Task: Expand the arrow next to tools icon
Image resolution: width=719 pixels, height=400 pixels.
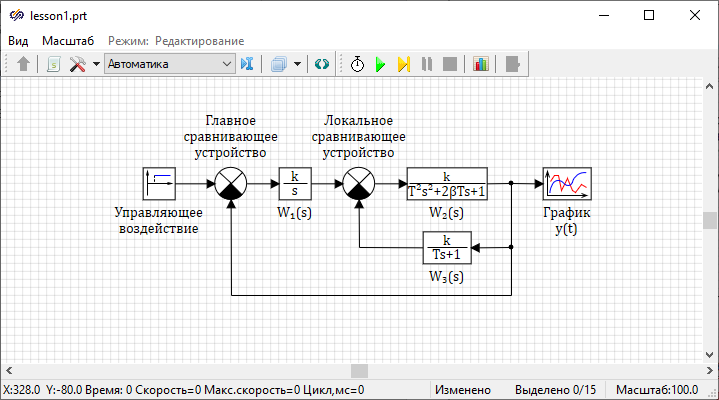Action: click(x=96, y=64)
